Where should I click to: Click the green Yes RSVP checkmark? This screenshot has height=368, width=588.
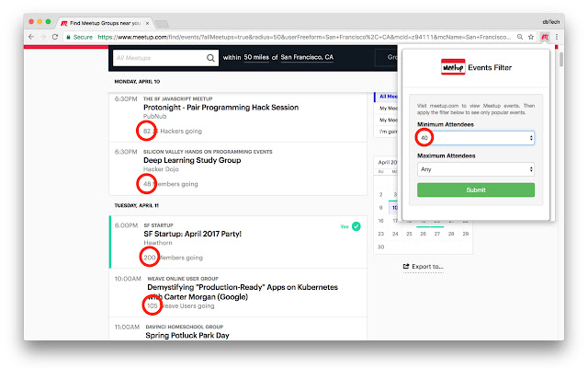[356, 226]
